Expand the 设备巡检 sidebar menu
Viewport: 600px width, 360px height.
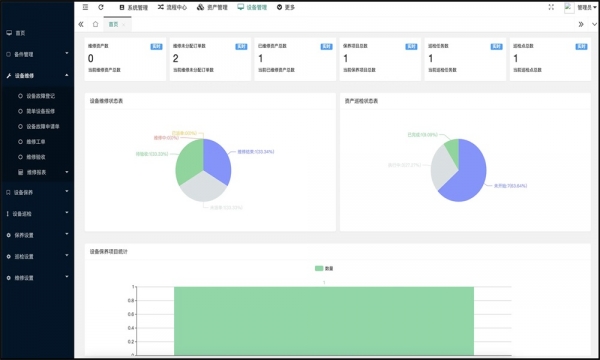pyautogui.click(x=37, y=214)
